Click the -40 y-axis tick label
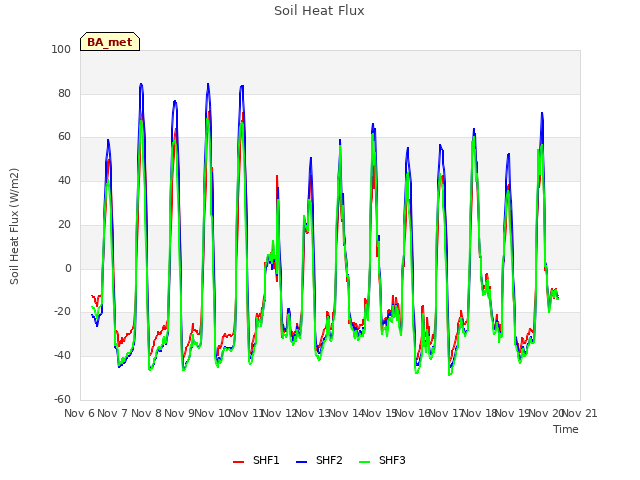640x480 pixels. click(63, 356)
